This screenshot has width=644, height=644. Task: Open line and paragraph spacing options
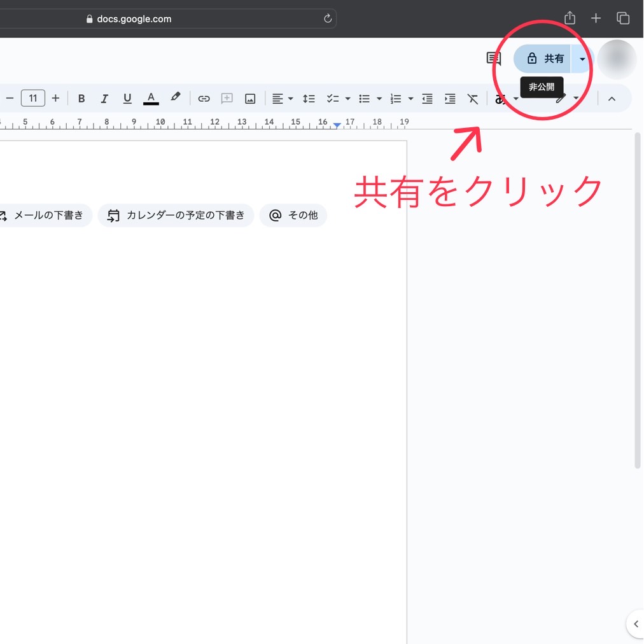[309, 99]
